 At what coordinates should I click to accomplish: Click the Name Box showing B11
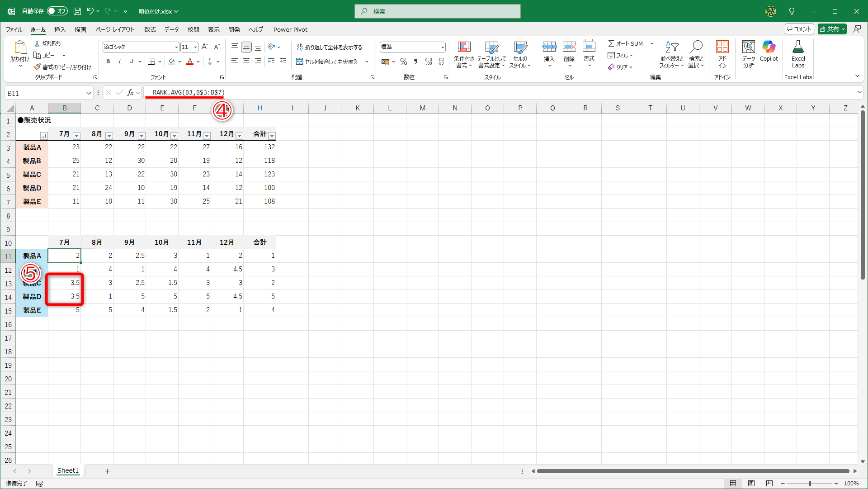pos(44,93)
